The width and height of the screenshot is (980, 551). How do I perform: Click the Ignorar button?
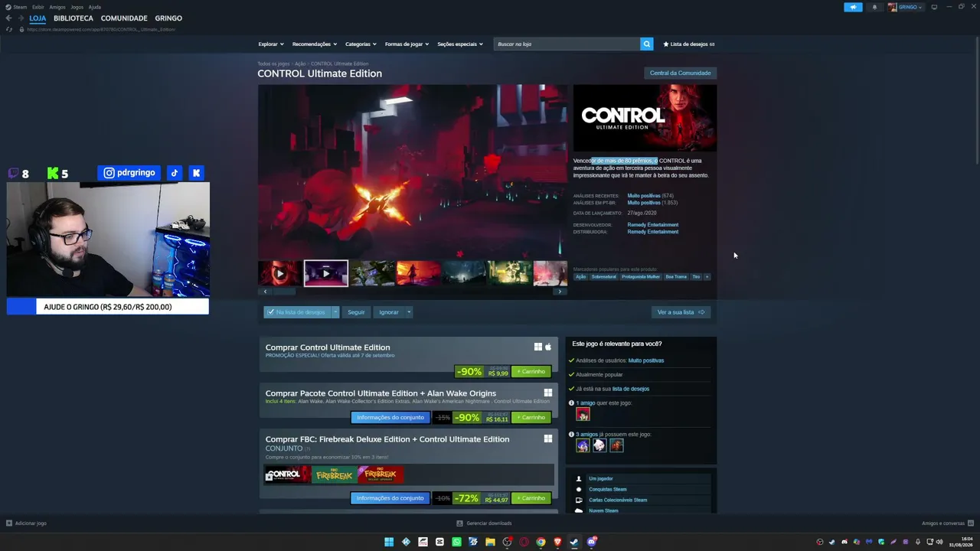tap(389, 312)
